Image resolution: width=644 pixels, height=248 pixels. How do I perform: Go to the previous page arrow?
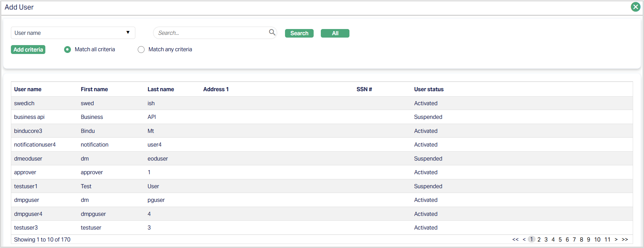pyautogui.click(x=524, y=239)
